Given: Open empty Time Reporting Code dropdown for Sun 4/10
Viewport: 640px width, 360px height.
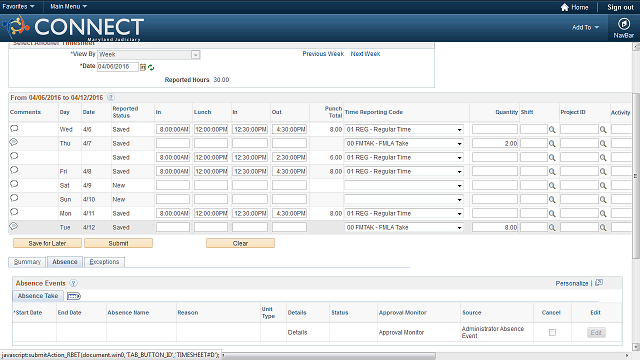Looking at the screenshot, I should point(404,199).
